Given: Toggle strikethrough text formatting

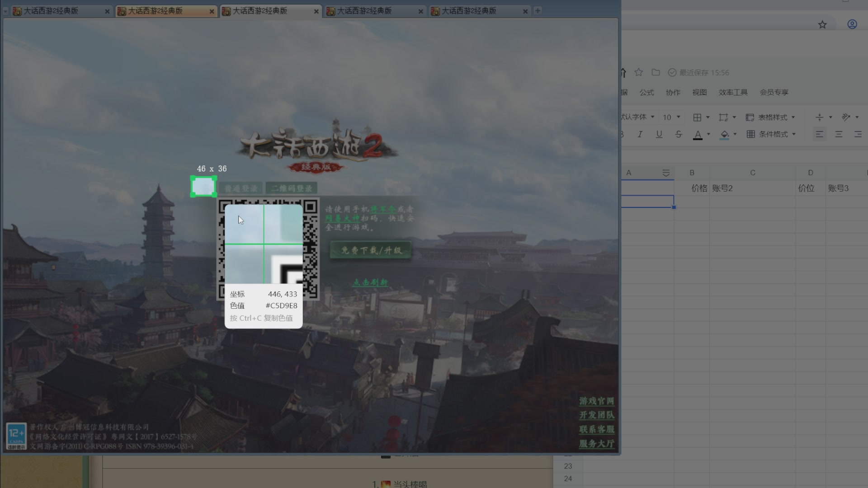Looking at the screenshot, I should click(679, 134).
